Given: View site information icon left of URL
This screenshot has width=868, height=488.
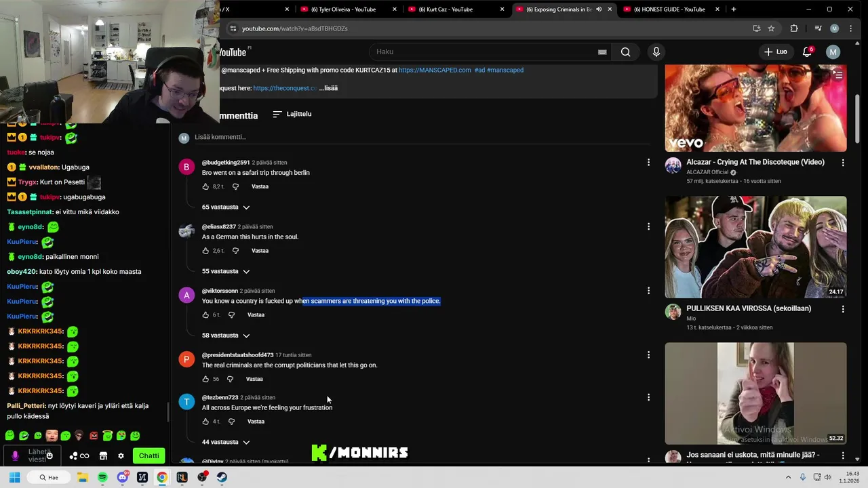Looking at the screenshot, I should pos(233,28).
